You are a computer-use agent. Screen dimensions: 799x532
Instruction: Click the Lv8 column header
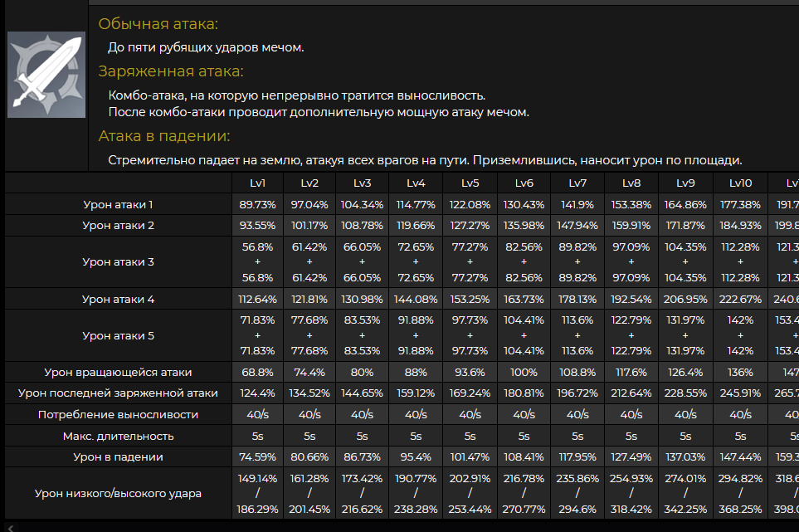tap(631, 183)
